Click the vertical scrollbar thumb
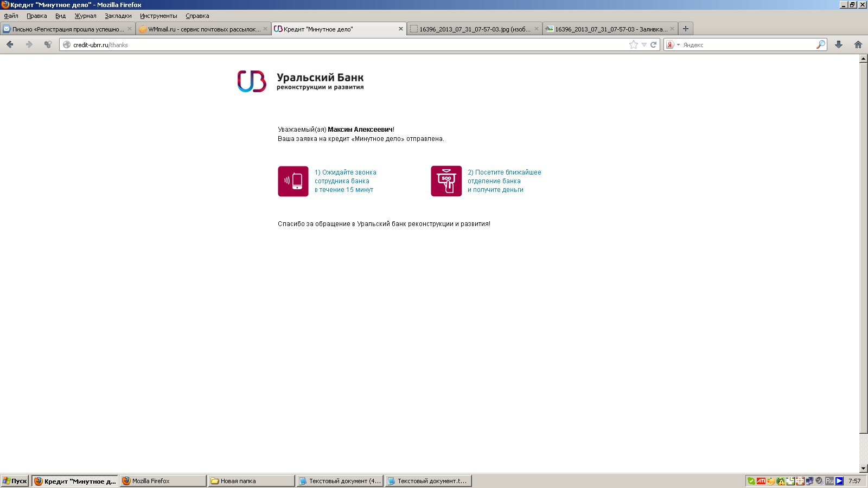The height and width of the screenshot is (488, 868). (863, 248)
